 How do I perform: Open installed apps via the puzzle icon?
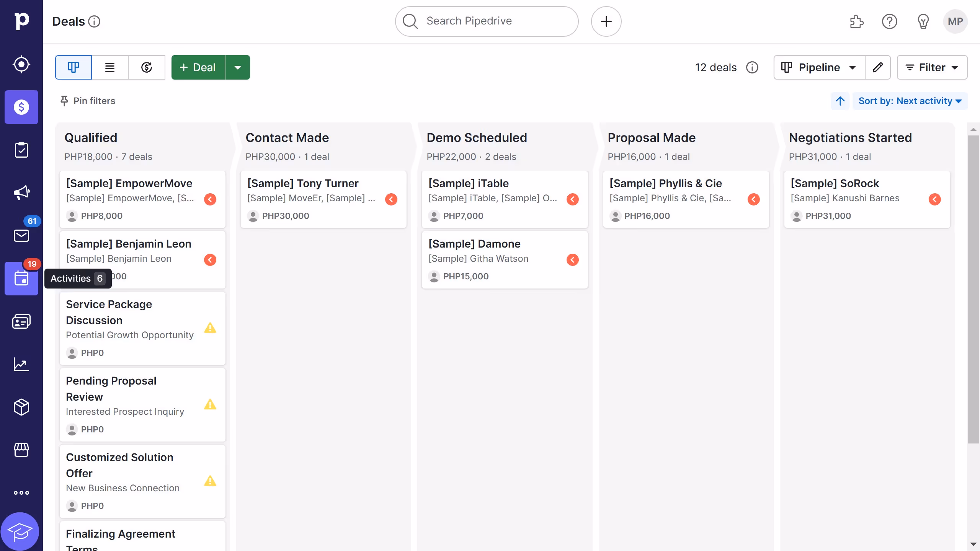click(x=857, y=21)
